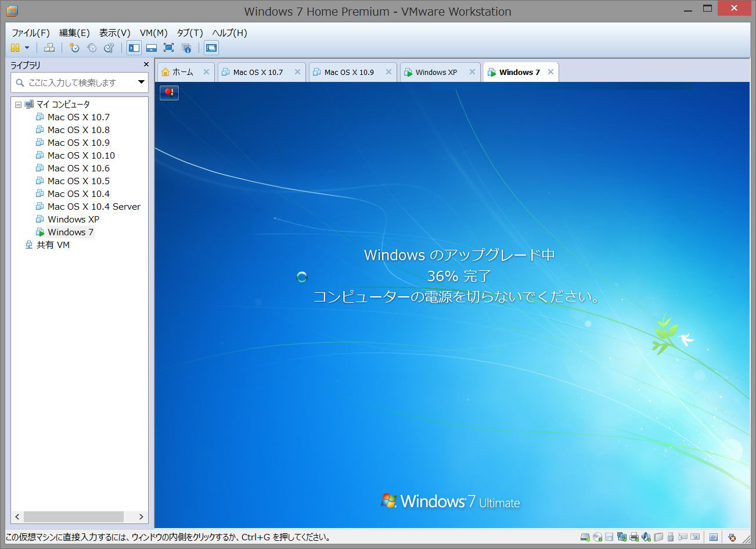Close the Windows 7 tab
This screenshot has width=756, height=549.
[550, 72]
